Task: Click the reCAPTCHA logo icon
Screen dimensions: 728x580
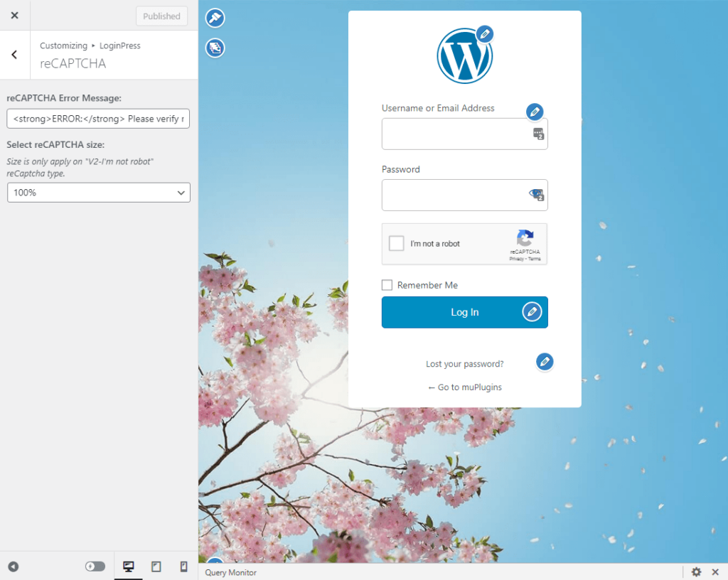Action: (525, 238)
